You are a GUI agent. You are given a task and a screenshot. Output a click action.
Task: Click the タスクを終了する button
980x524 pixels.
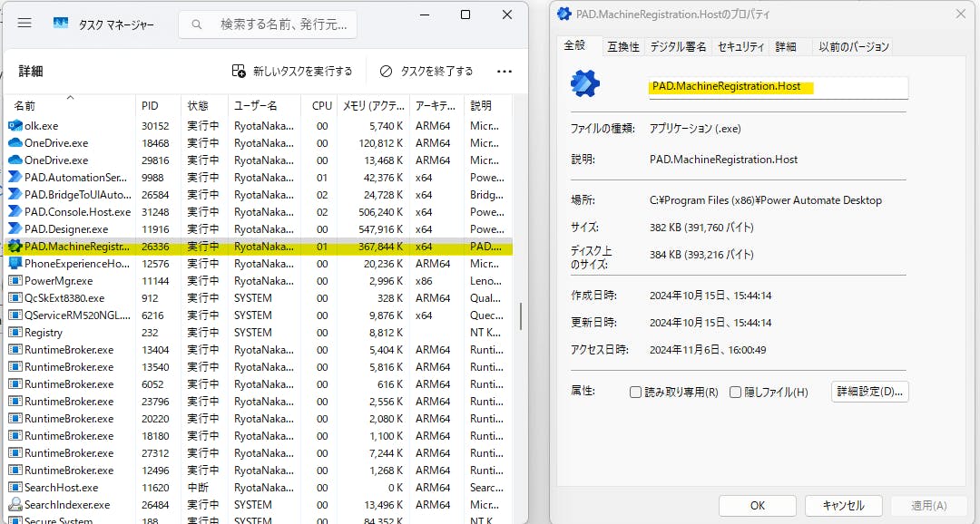click(426, 72)
